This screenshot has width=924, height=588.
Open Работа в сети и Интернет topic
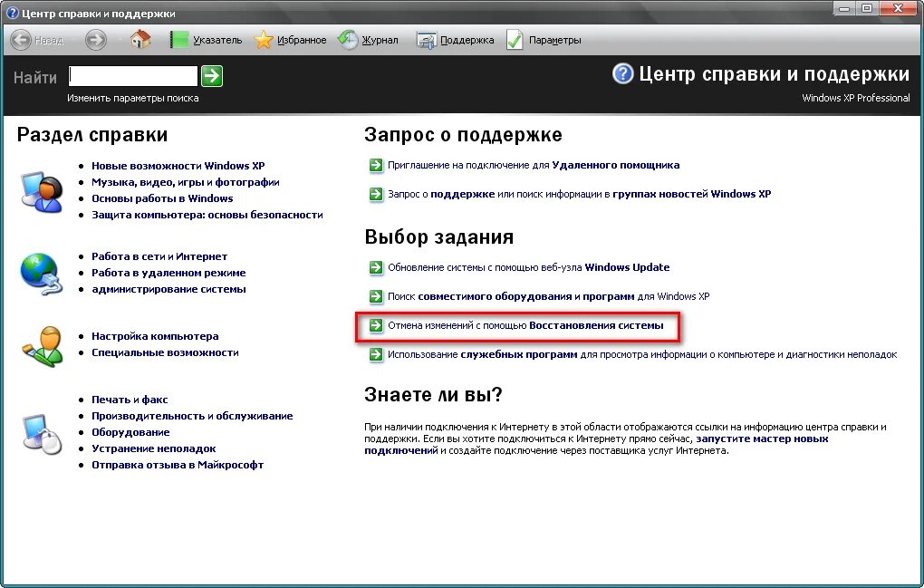pyautogui.click(x=159, y=256)
